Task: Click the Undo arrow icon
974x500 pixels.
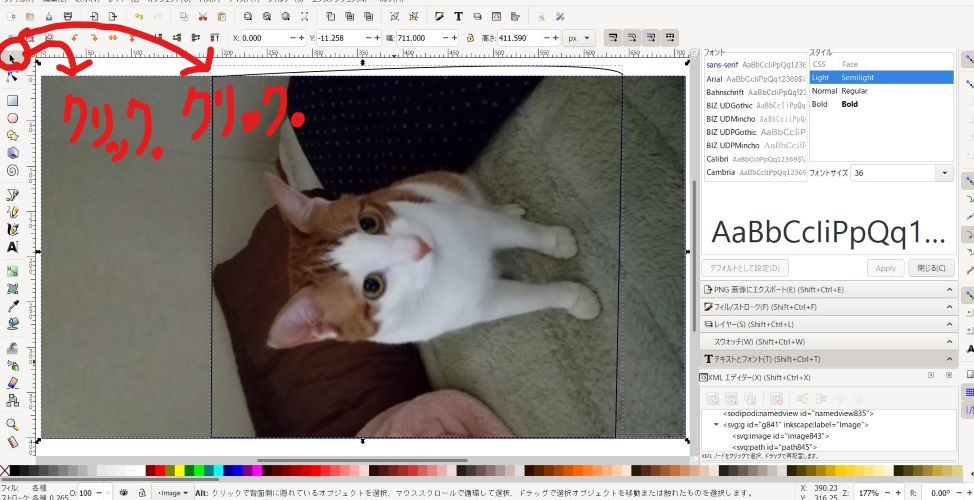Action: 139,17
